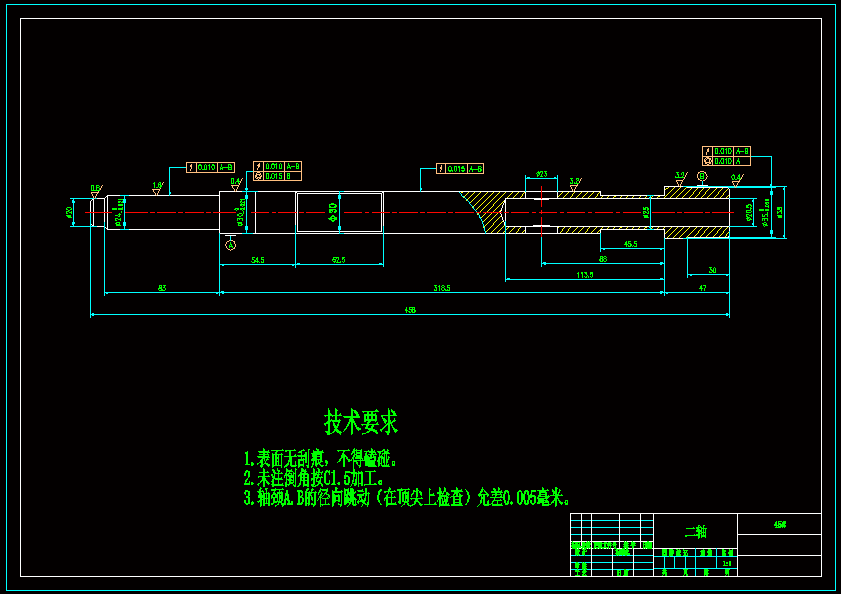Select the 1.6 surface roughness mark
Screen dimensions: 841x594
[156, 185]
